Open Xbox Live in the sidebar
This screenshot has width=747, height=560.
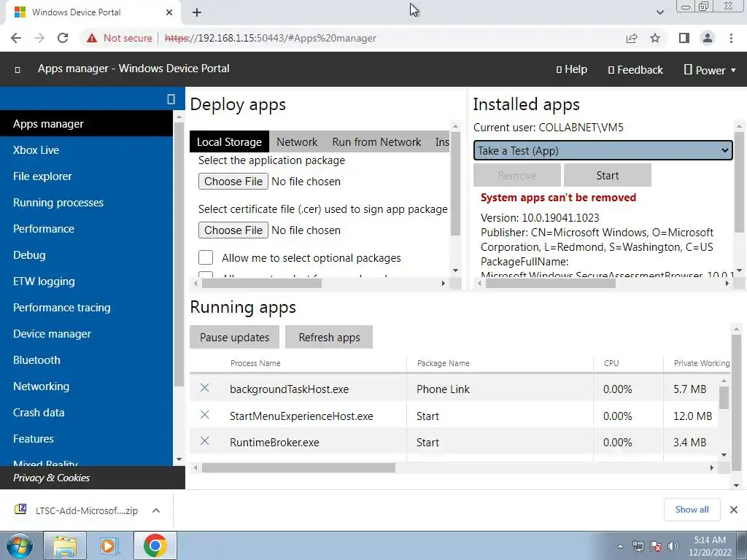pos(86,150)
